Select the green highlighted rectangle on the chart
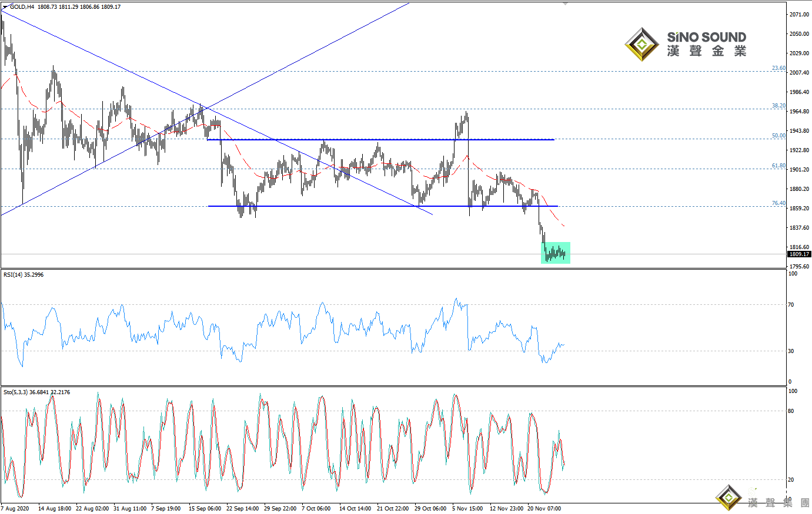The image size is (812, 514). (x=556, y=253)
